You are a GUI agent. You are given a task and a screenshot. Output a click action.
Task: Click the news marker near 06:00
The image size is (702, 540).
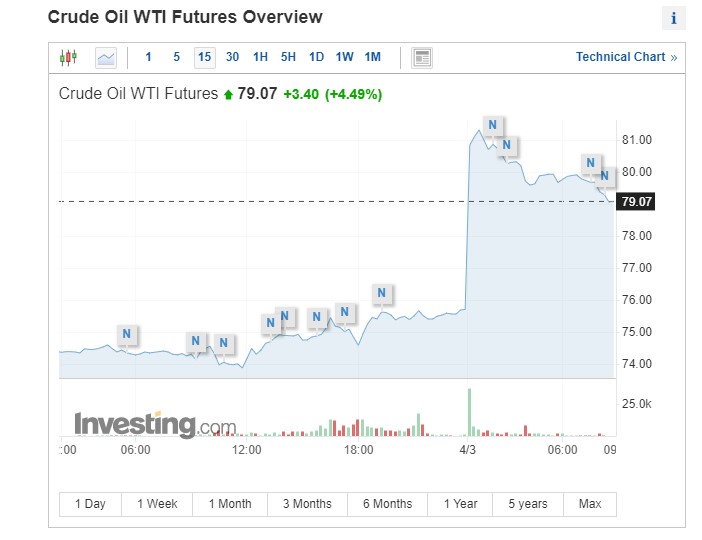[x=126, y=333]
